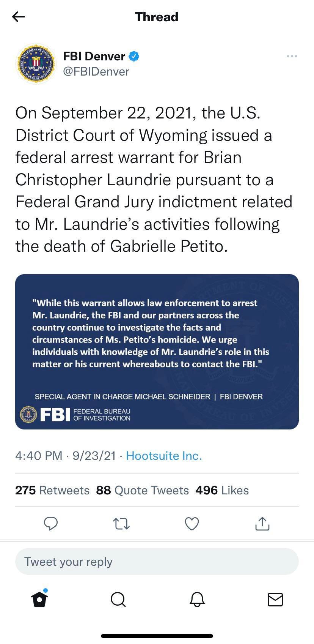This screenshot has height=644, width=314.
Task: View the 275 Retweets list
Action: coord(52,490)
